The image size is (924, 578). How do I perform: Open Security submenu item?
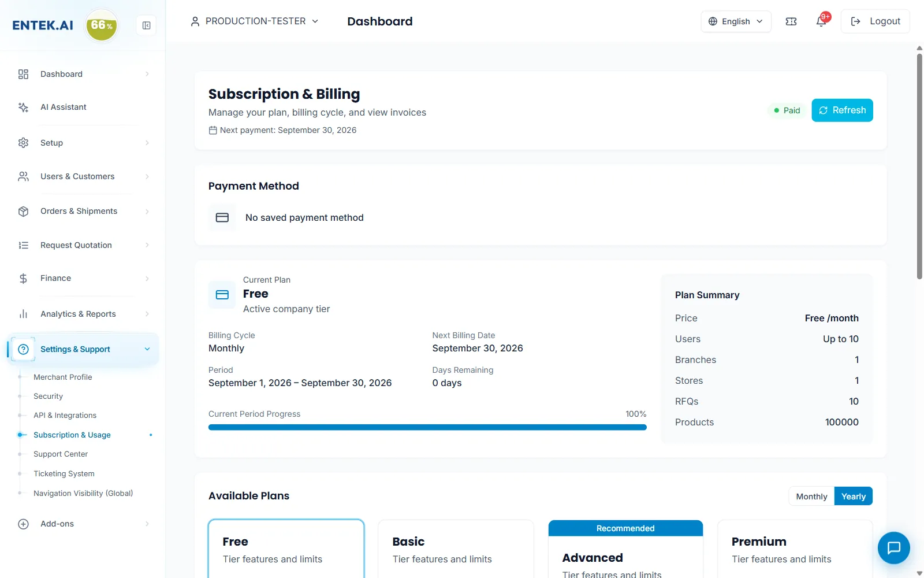(48, 397)
